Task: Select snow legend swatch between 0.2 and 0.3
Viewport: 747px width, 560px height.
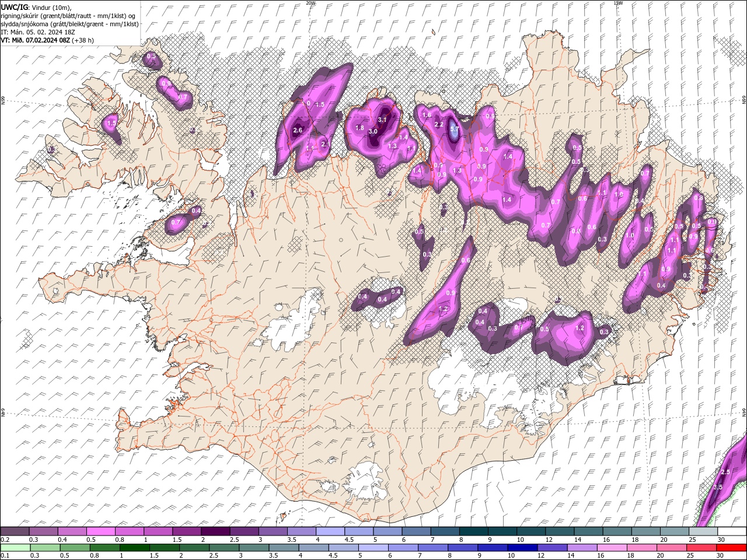Action: click(x=15, y=531)
